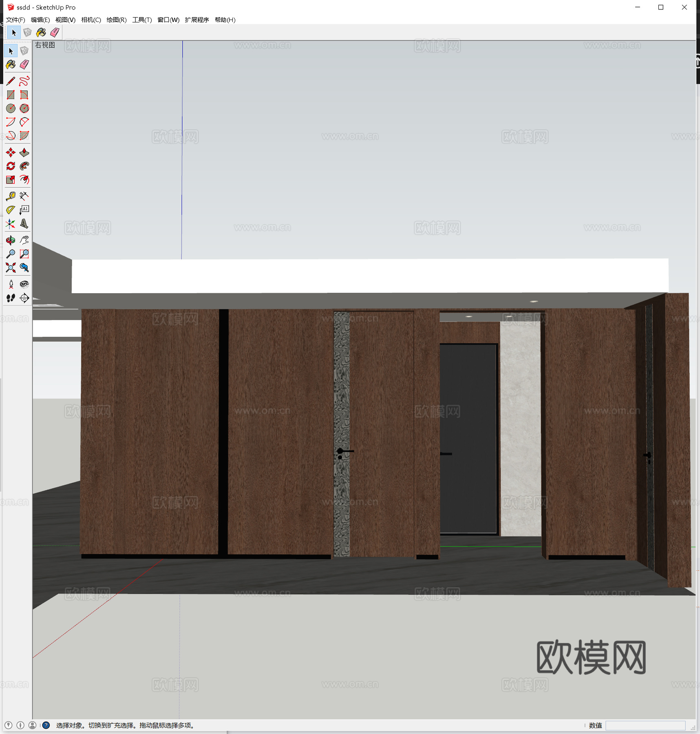
Task: Click Make Component in the side tool set
Action: click(24, 51)
